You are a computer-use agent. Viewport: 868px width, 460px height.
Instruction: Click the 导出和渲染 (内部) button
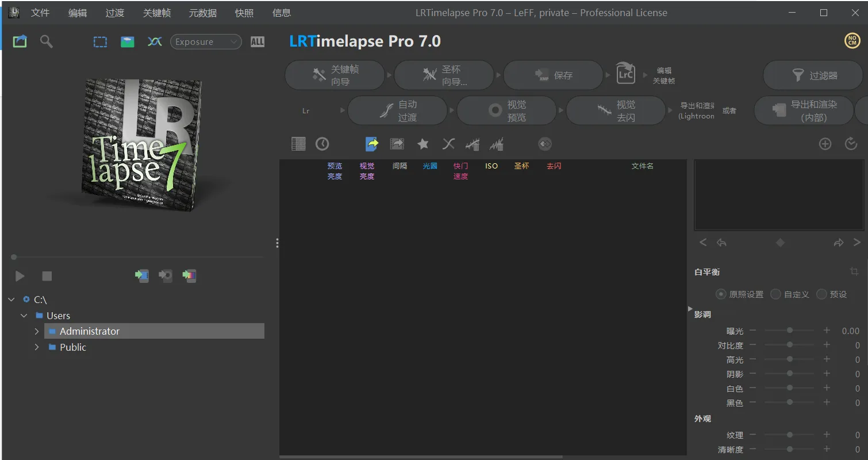[804, 110]
